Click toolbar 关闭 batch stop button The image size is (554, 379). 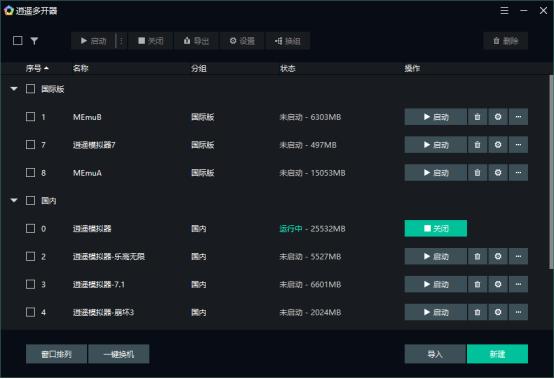click(x=151, y=41)
